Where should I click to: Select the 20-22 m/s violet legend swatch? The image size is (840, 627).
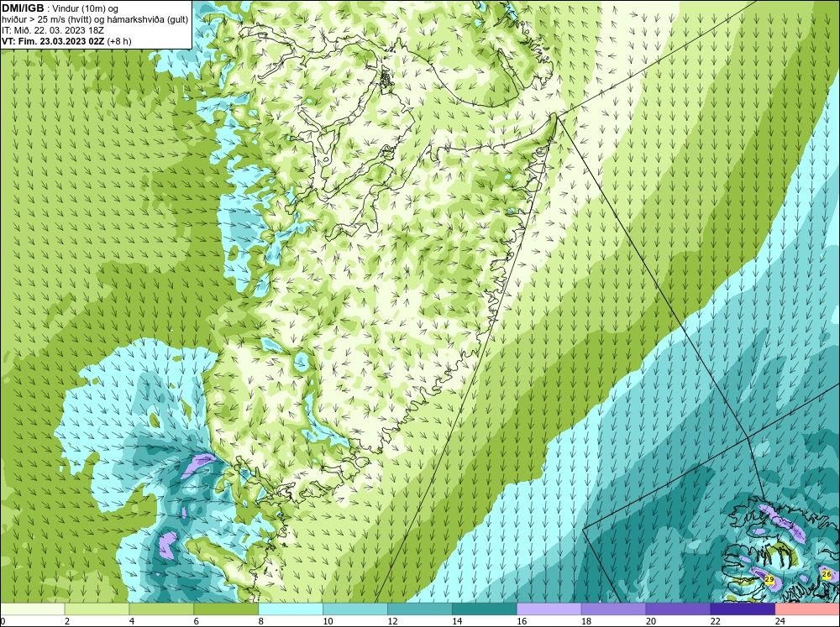[678, 609]
